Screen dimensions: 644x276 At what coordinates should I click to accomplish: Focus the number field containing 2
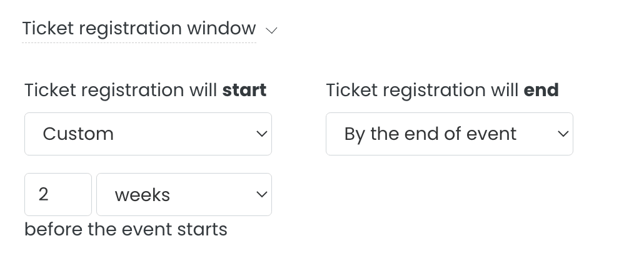pyautogui.click(x=58, y=194)
